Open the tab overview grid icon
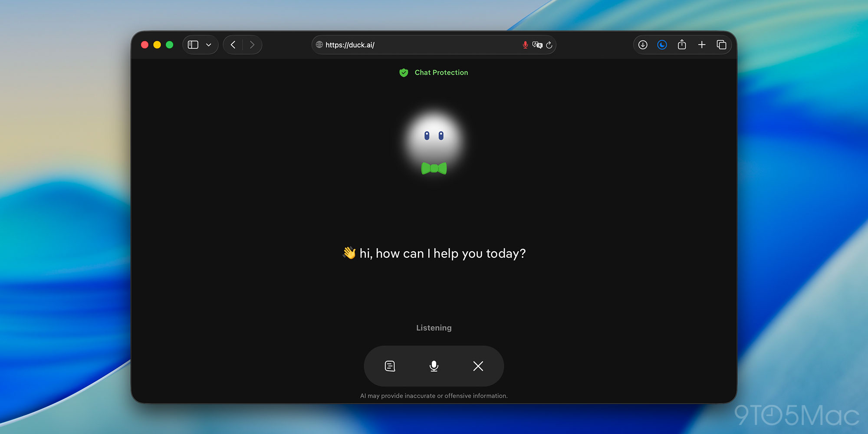The image size is (868, 434). click(722, 45)
